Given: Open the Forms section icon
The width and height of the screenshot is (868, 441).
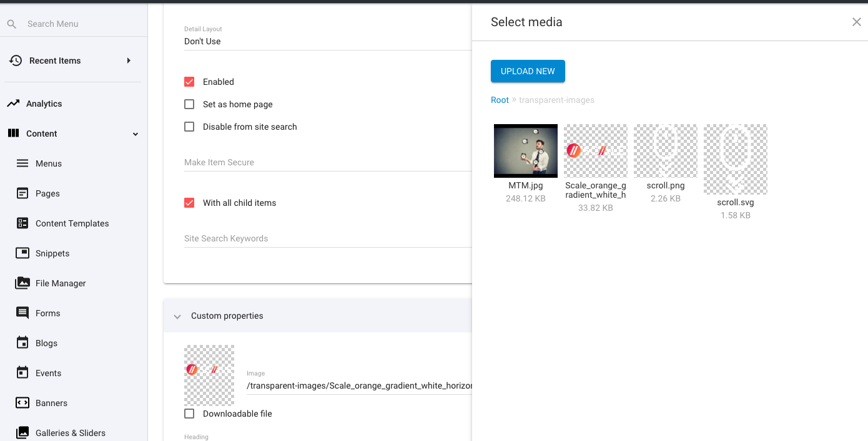Looking at the screenshot, I should point(21,313).
